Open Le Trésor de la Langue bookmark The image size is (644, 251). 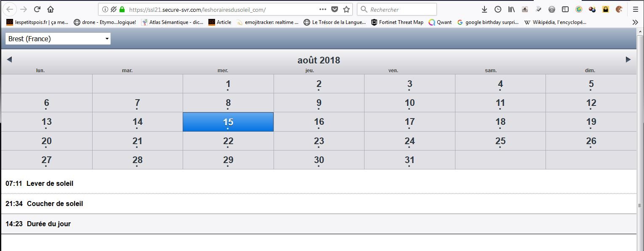tap(335, 22)
